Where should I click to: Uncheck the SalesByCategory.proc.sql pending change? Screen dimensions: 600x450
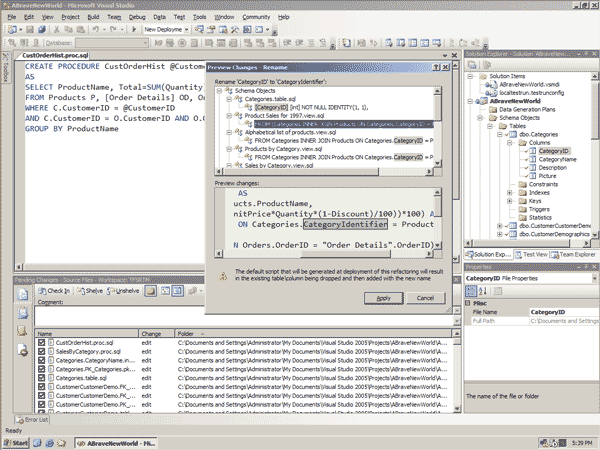pyautogui.click(x=41, y=351)
